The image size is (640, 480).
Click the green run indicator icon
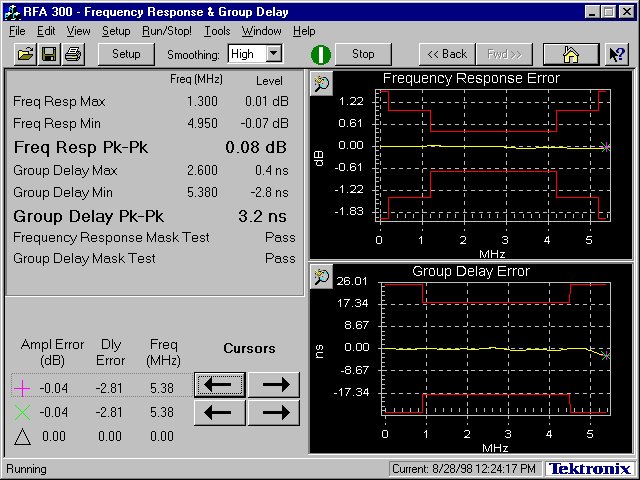(321, 54)
